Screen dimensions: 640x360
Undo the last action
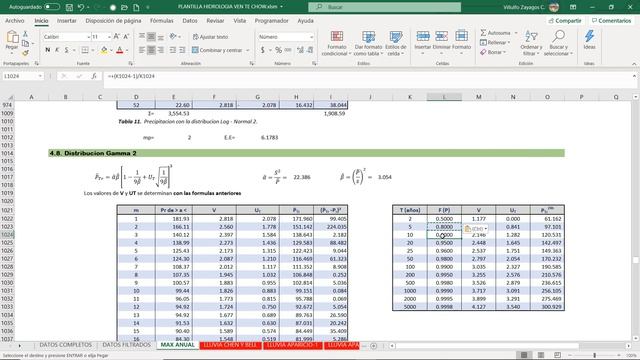81,7
